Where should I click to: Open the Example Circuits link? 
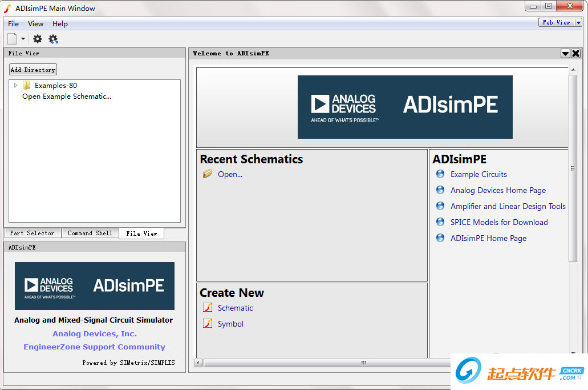pyautogui.click(x=478, y=175)
